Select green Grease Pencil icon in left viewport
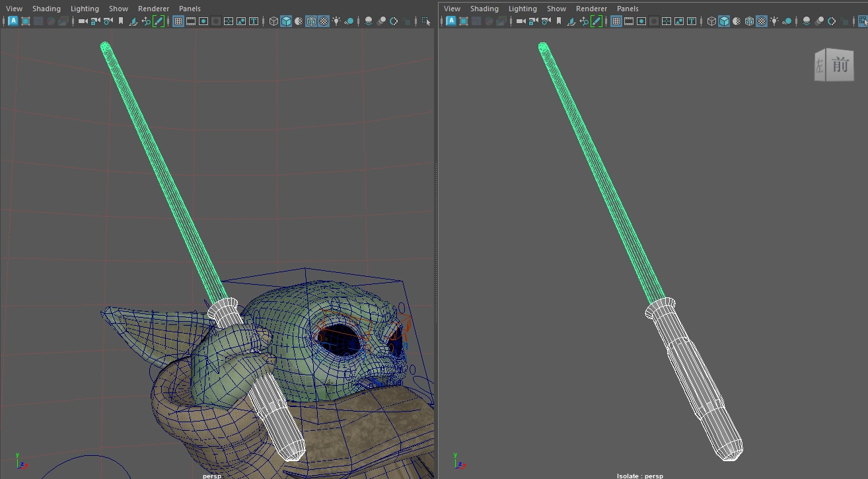The image size is (868, 479). coord(159,21)
